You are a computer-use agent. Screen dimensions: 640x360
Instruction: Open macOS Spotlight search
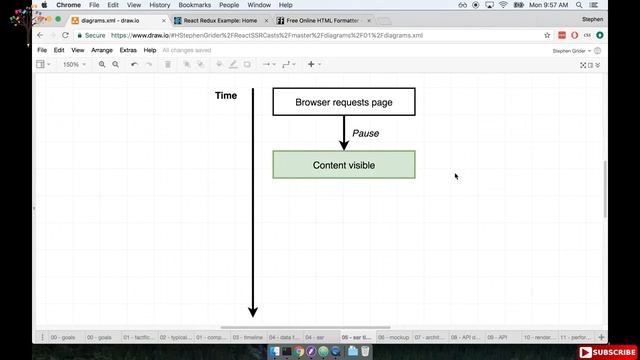[x=579, y=5]
